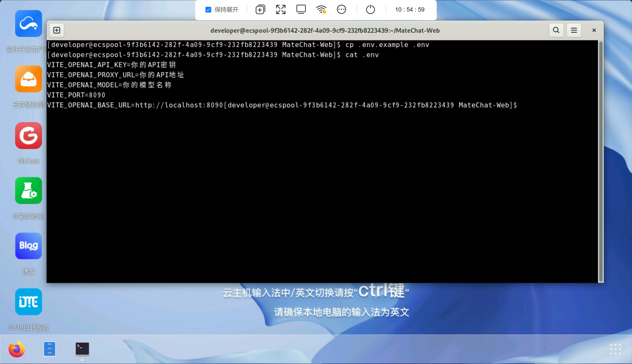Click the add-window icon in top toolbar

click(x=260, y=10)
